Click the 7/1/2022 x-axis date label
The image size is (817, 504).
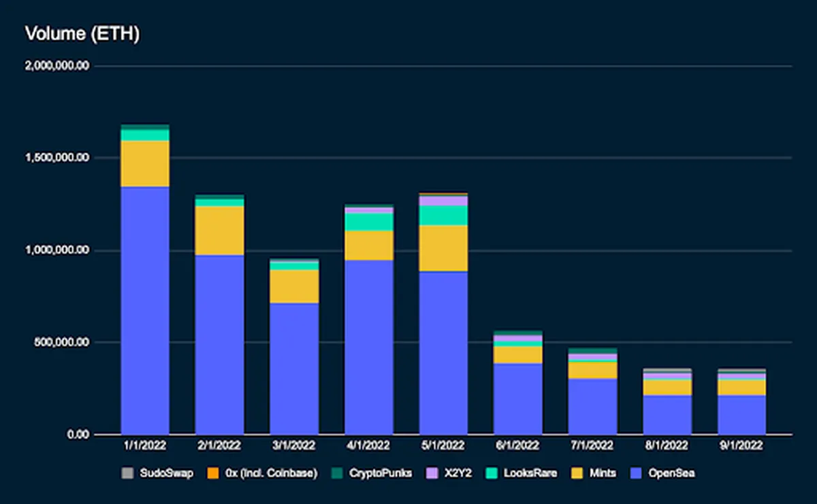[x=592, y=446]
